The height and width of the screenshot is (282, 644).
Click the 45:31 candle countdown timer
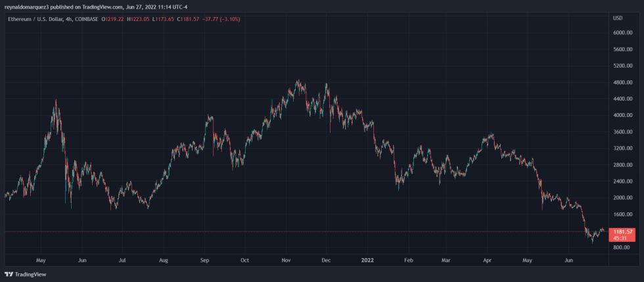tap(620, 238)
